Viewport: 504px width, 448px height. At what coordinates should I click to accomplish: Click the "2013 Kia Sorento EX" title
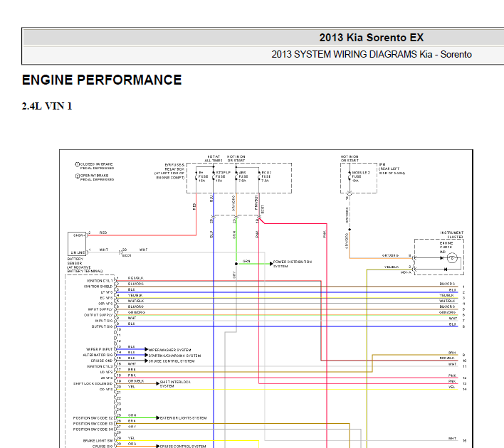(372, 38)
